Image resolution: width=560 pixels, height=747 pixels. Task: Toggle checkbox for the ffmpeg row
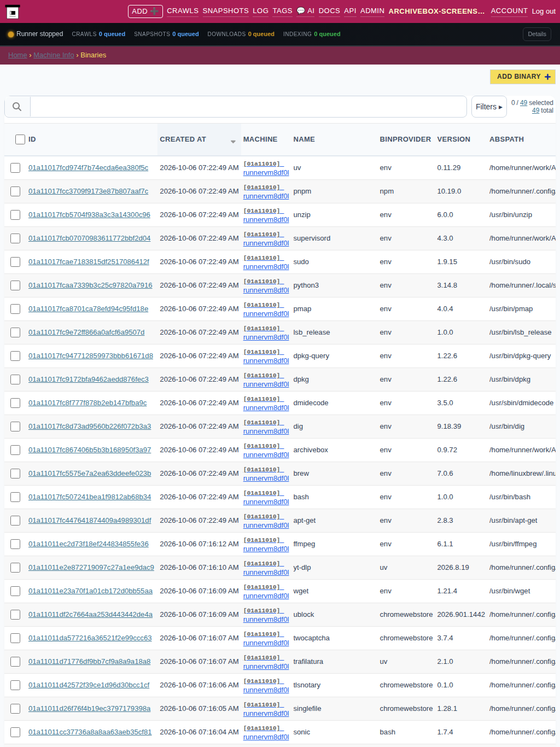coord(15,544)
